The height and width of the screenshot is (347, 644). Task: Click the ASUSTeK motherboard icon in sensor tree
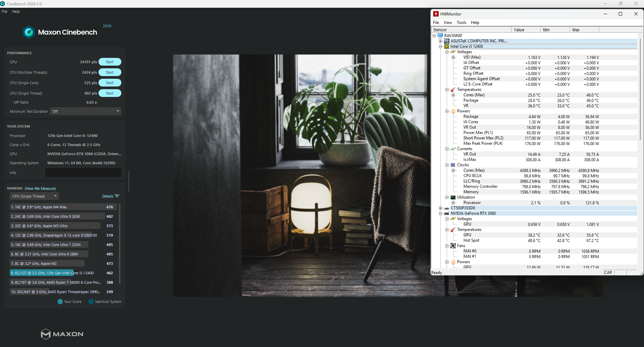click(447, 41)
